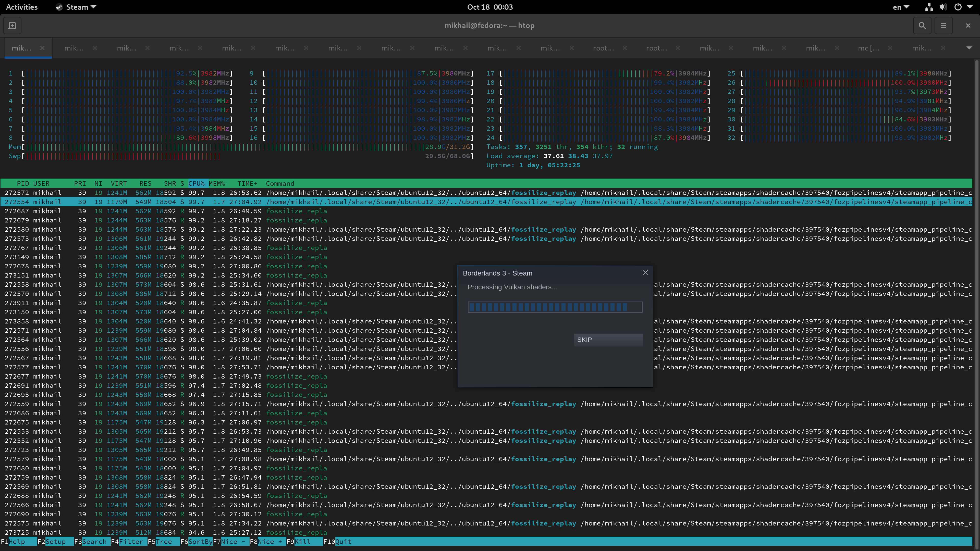Click the Command column header
The image size is (980, 551).
coord(280,183)
